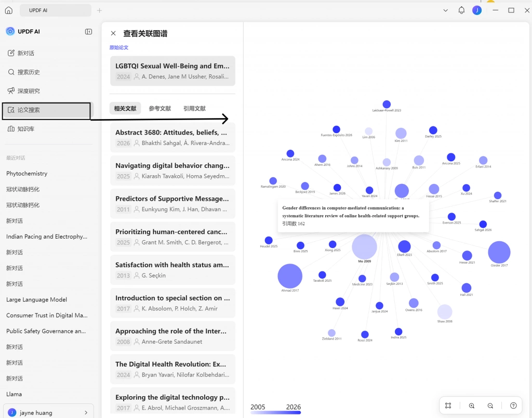Select the Mo 2009 node in the graph

click(364, 247)
